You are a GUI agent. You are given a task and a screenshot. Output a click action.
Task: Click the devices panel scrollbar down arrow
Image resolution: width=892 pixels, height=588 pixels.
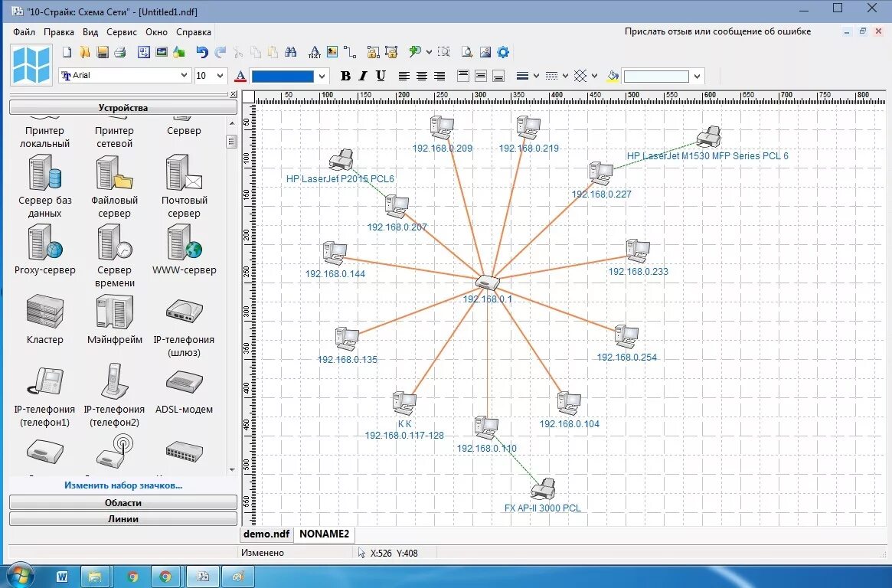click(231, 470)
